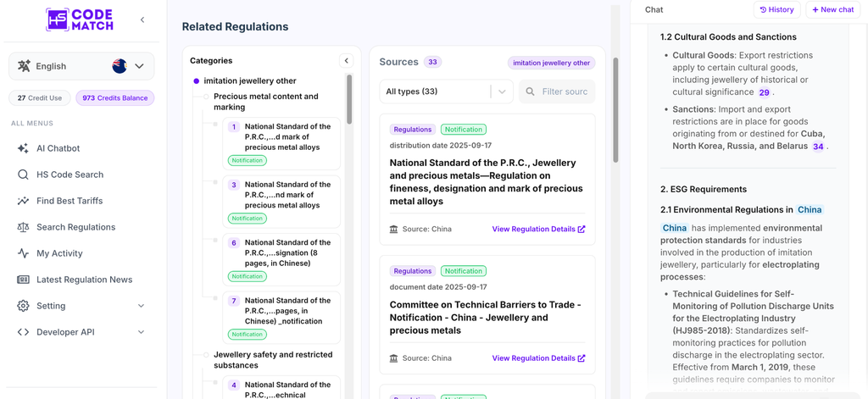Start a New chat
Viewport: 868px width, 399px height.
[832, 9]
